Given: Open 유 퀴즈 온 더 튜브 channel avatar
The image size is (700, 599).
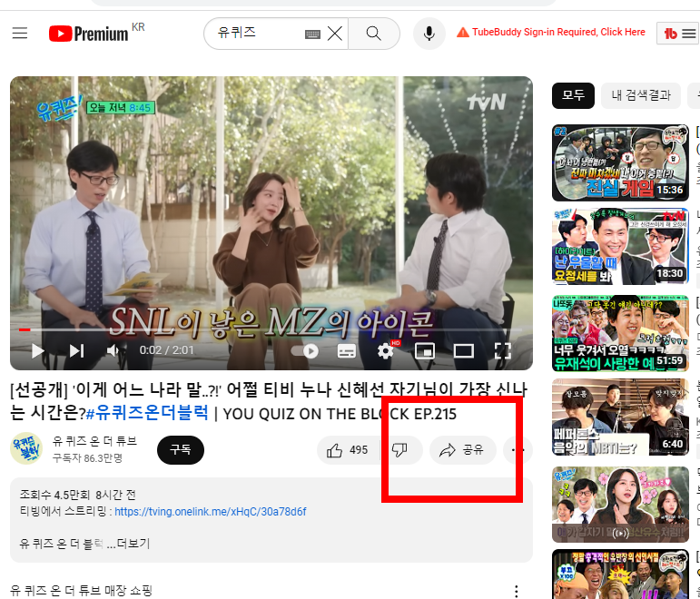Looking at the screenshot, I should 26,449.
